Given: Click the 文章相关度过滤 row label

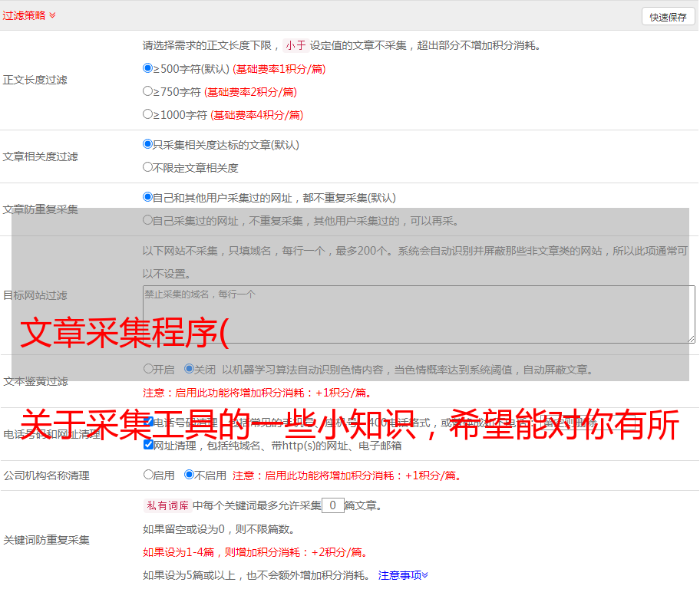Looking at the screenshot, I should click(x=40, y=156).
